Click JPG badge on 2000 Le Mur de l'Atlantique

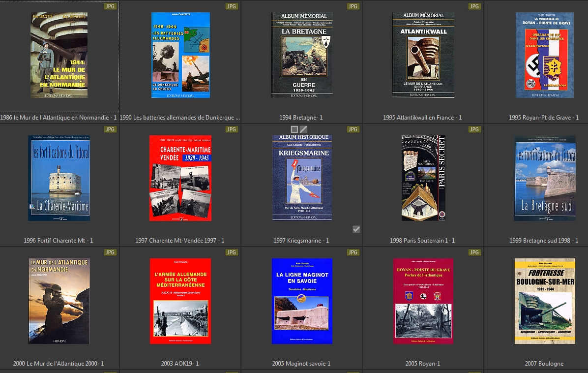point(110,252)
